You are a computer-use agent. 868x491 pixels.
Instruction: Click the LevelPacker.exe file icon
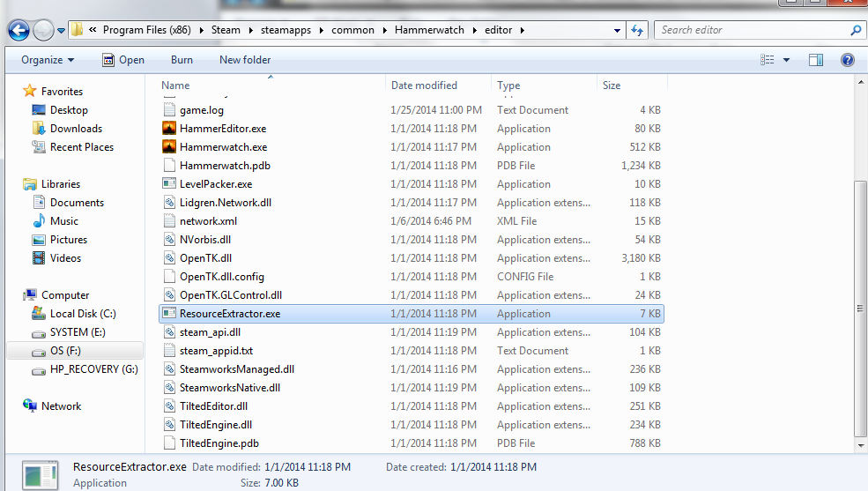169,183
